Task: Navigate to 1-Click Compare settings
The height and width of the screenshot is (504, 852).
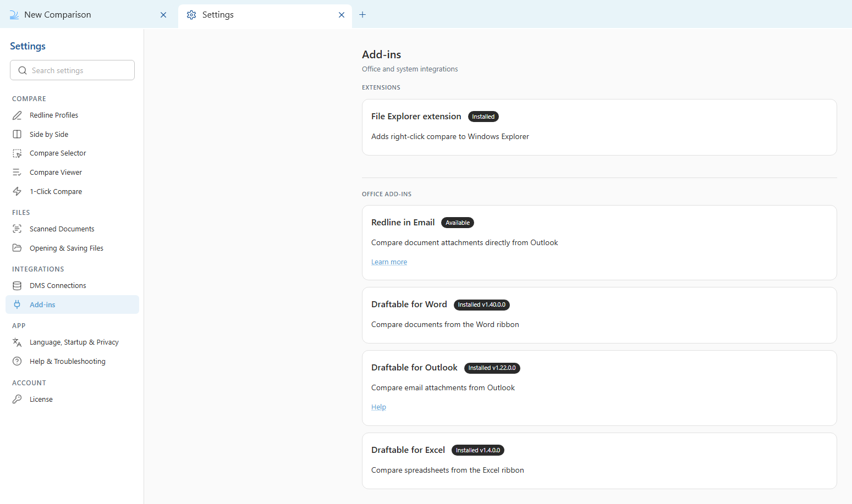Action: coord(72,192)
